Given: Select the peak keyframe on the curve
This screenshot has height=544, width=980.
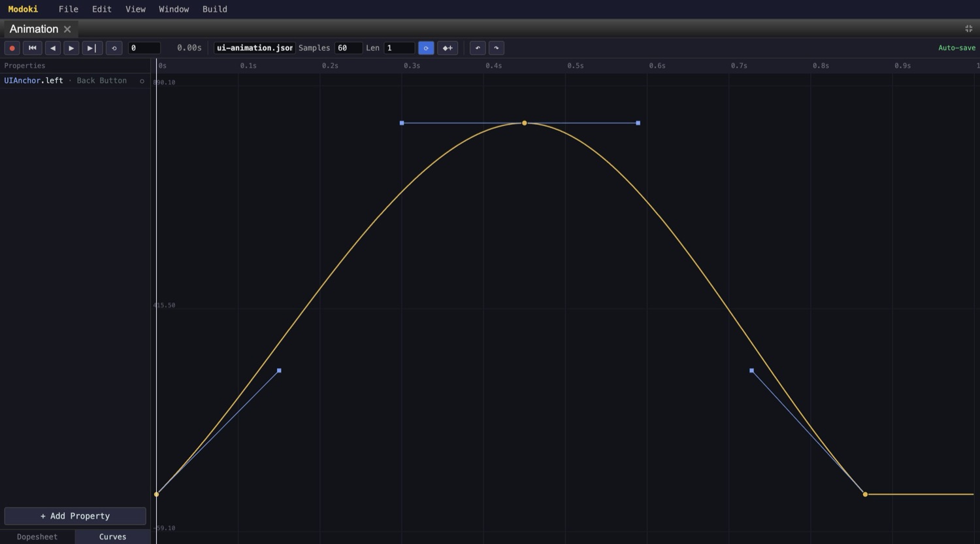Looking at the screenshot, I should point(524,123).
